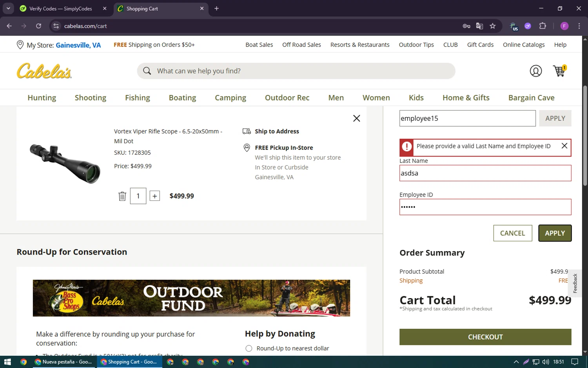Screen dimensions: 588x368
Task: Open the shopping cart icon in header
Action: 559,71
